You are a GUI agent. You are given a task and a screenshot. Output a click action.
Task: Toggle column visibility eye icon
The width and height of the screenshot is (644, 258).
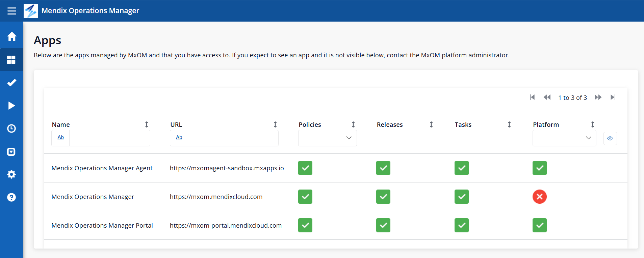pyautogui.click(x=610, y=138)
